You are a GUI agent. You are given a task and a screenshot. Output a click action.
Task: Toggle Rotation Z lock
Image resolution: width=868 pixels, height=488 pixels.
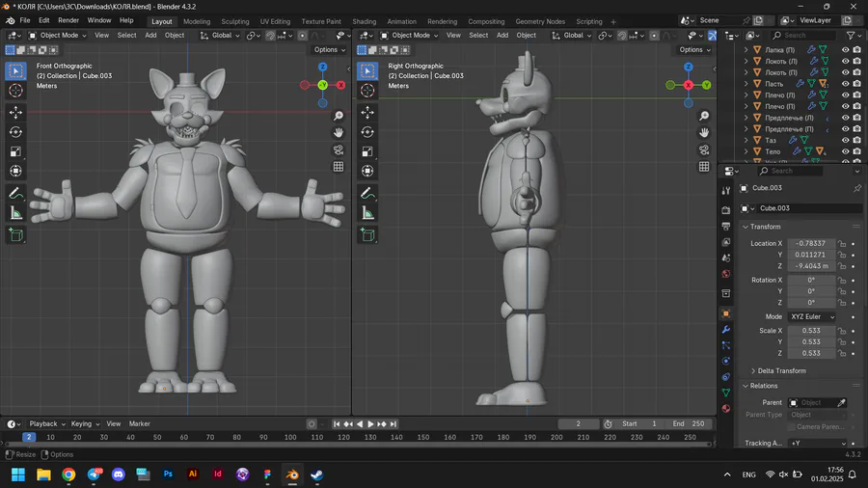click(842, 303)
